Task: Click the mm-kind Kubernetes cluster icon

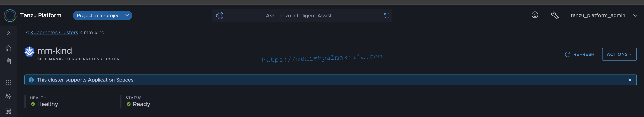Action: [29, 52]
